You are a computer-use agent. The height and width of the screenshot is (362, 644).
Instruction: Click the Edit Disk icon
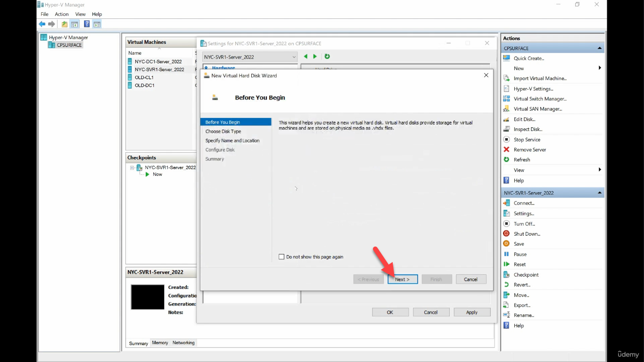coord(506,119)
